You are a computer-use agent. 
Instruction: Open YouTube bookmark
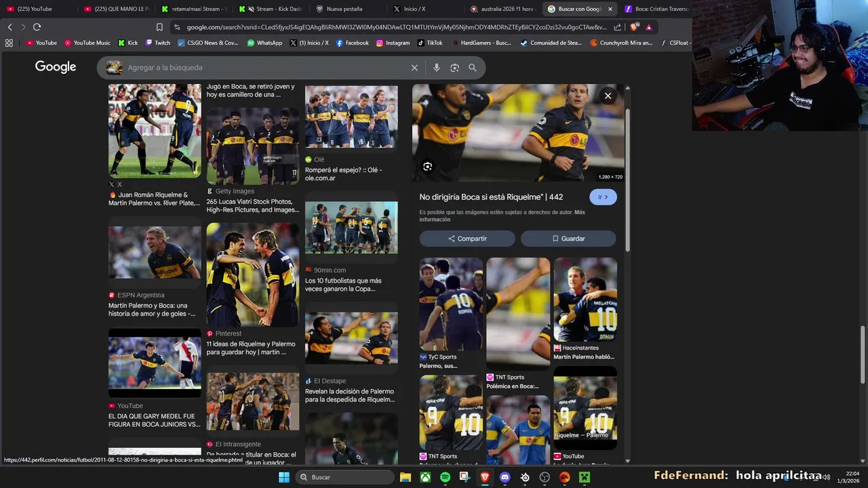click(41, 43)
